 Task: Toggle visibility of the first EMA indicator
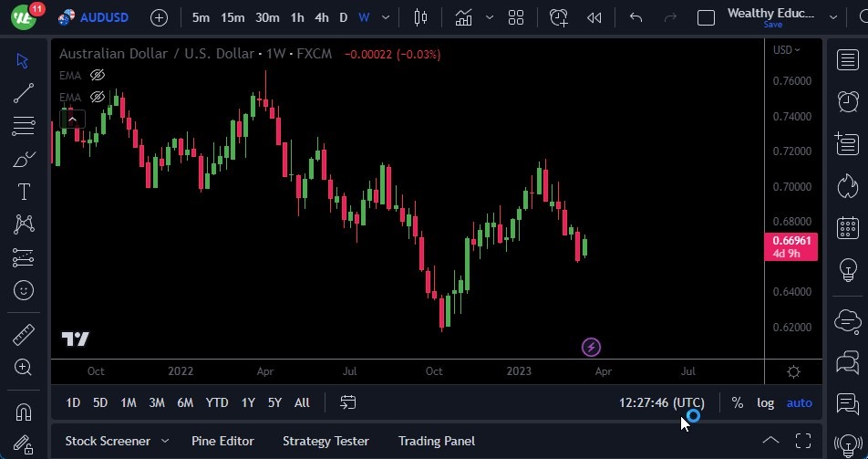coord(98,75)
